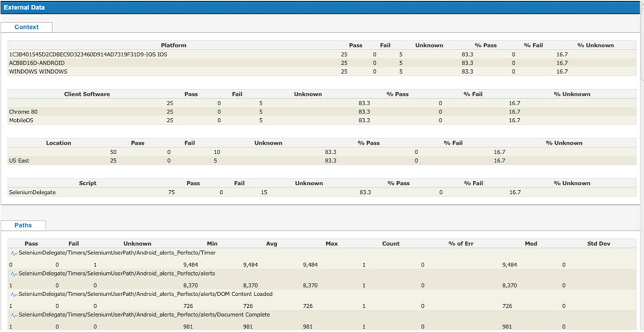644x332 pixels.
Task: Select the alerts/Document Complete path link
Action: tap(144, 315)
